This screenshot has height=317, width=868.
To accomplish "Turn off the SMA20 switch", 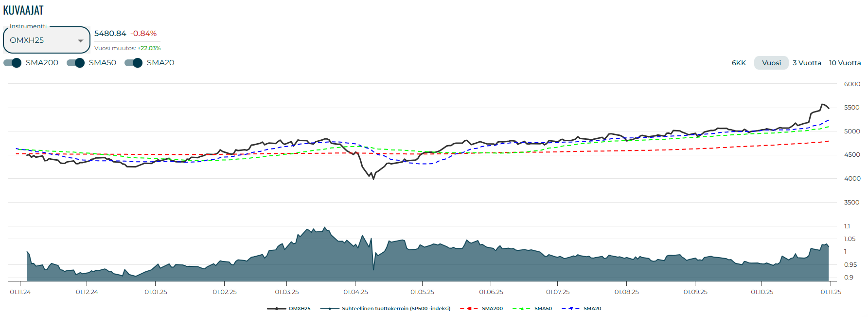I will (134, 63).
